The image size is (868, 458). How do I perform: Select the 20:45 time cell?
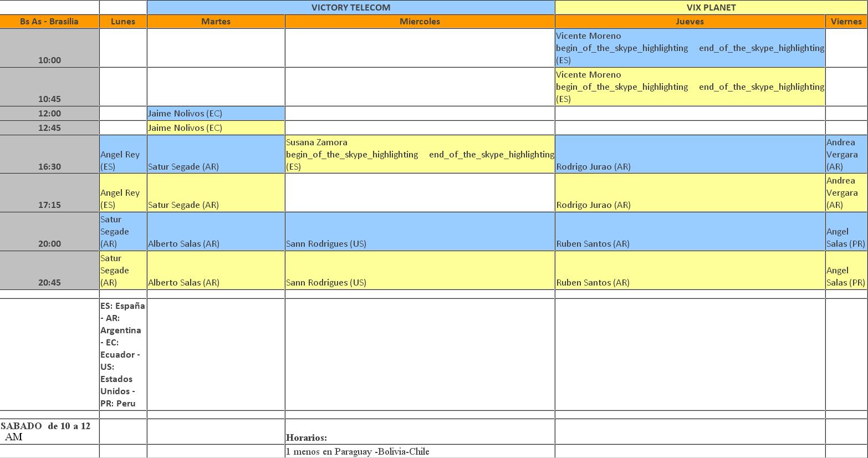pos(49,270)
